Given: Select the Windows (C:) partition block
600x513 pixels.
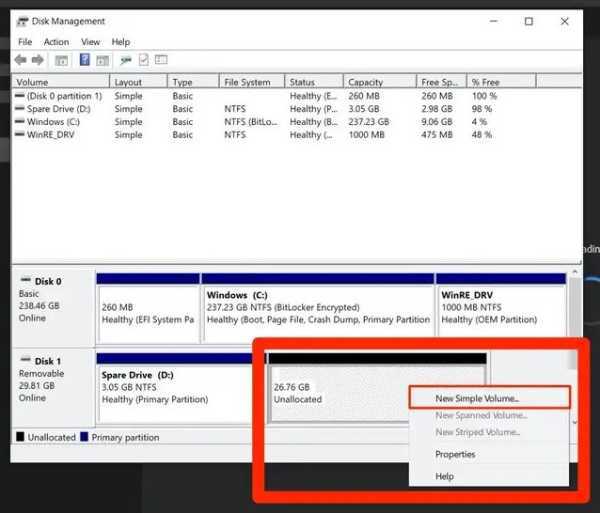Looking at the screenshot, I should [318, 308].
